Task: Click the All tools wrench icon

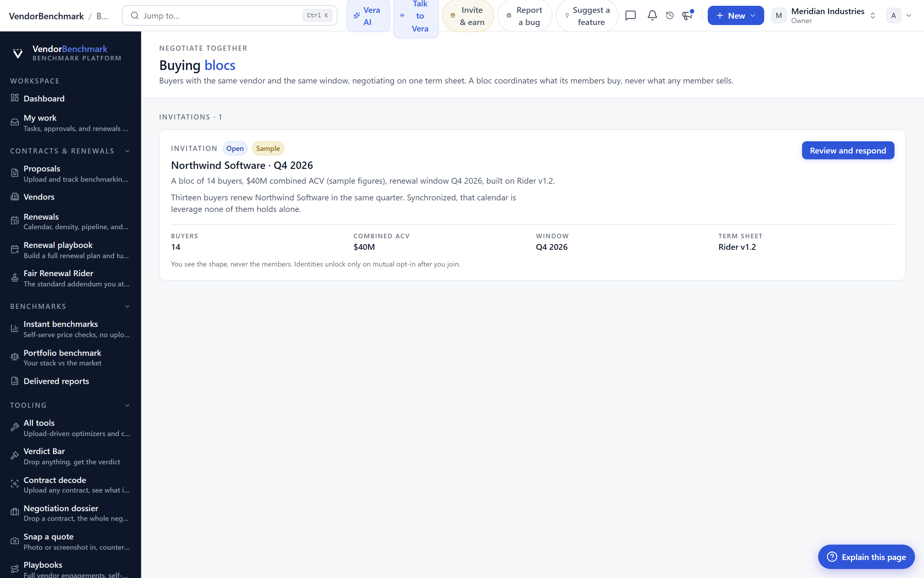Action: (x=14, y=427)
